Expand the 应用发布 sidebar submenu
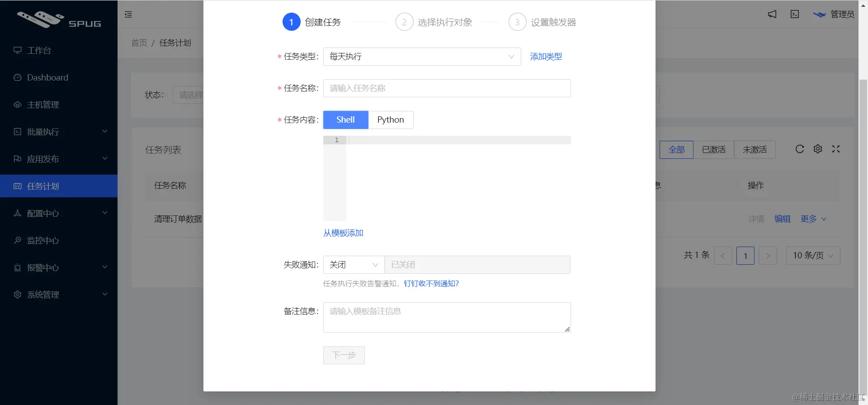The width and height of the screenshot is (868, 405). click(x=105, y=159)
